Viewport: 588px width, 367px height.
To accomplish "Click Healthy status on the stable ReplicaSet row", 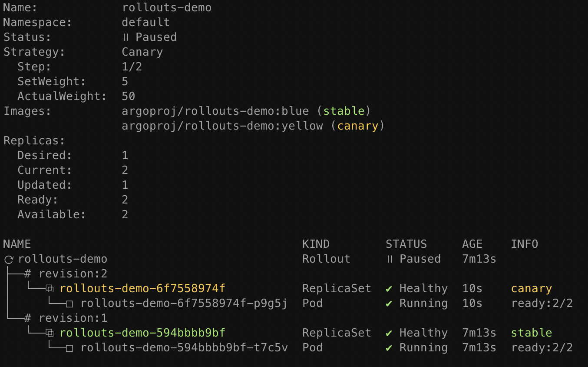I will [x=424, y=333].
